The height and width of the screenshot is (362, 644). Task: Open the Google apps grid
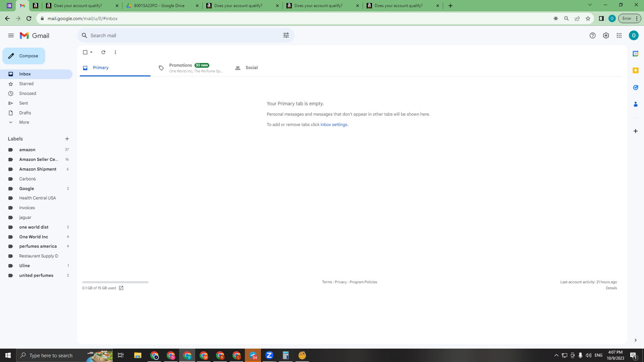tap(619, 36)
